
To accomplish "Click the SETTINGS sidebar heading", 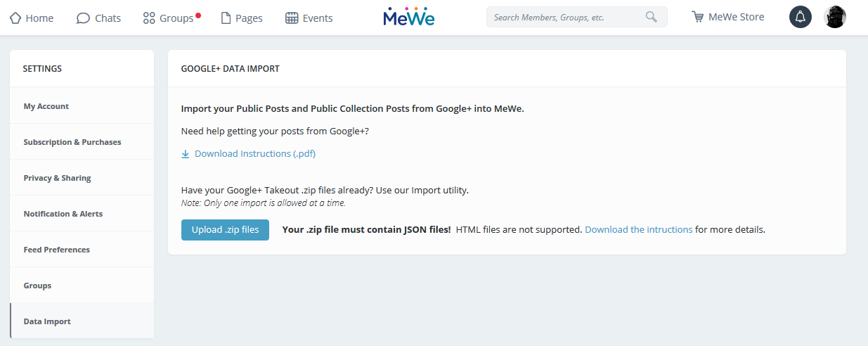I will tap(42, 69).
